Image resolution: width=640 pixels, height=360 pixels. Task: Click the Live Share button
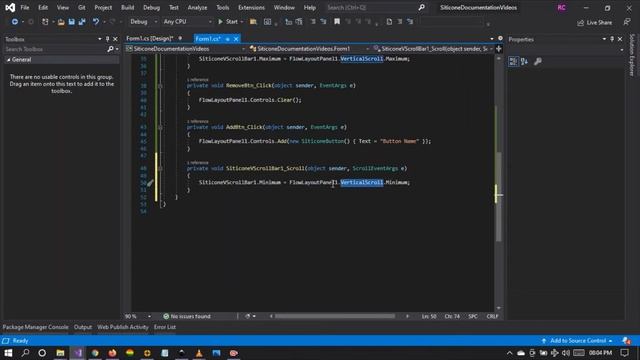click(594, 22)
